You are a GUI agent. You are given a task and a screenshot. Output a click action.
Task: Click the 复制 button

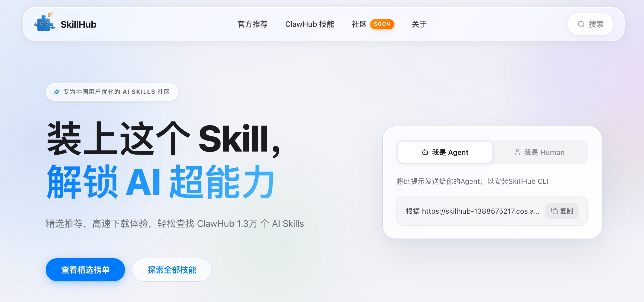[x=562, y=211]
